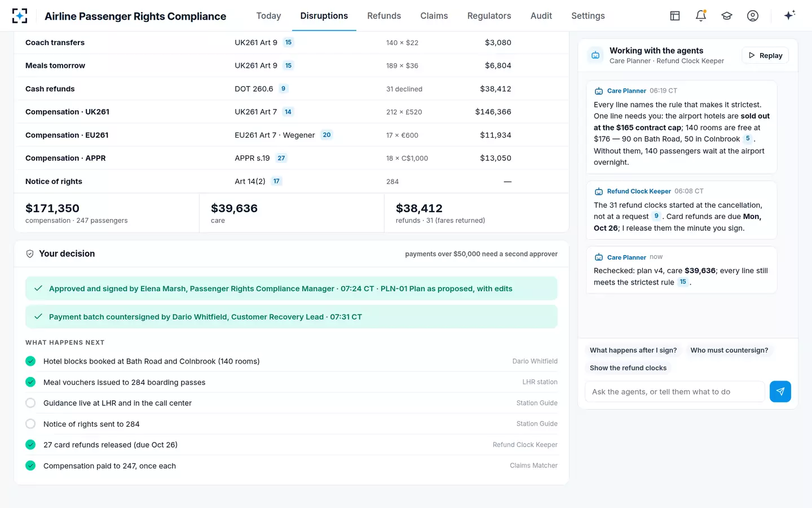
Task: Open citation 5 in the 06:19 Care Planner message
Action: (x=748, y=138)
